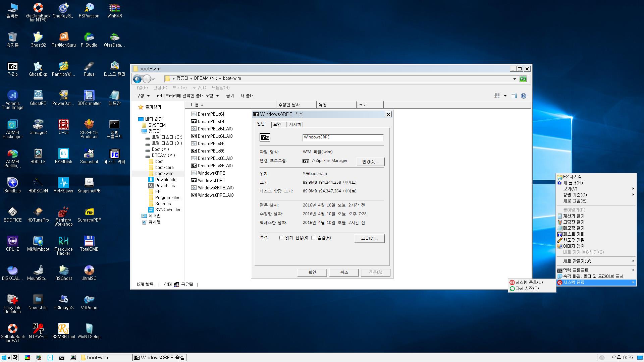Launch the SumatraPDF desktop icon
This screenshot has height=362, width=644.
[89, 215]
